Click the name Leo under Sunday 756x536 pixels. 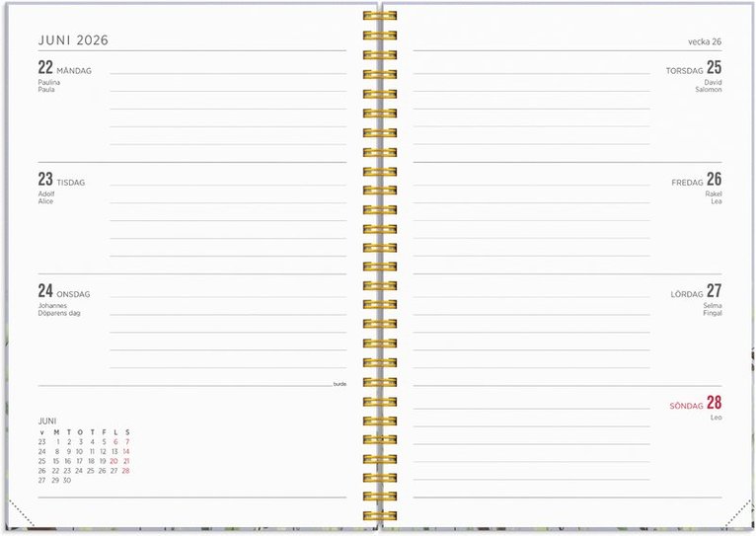pyautogui.click(x=716, y=418)
